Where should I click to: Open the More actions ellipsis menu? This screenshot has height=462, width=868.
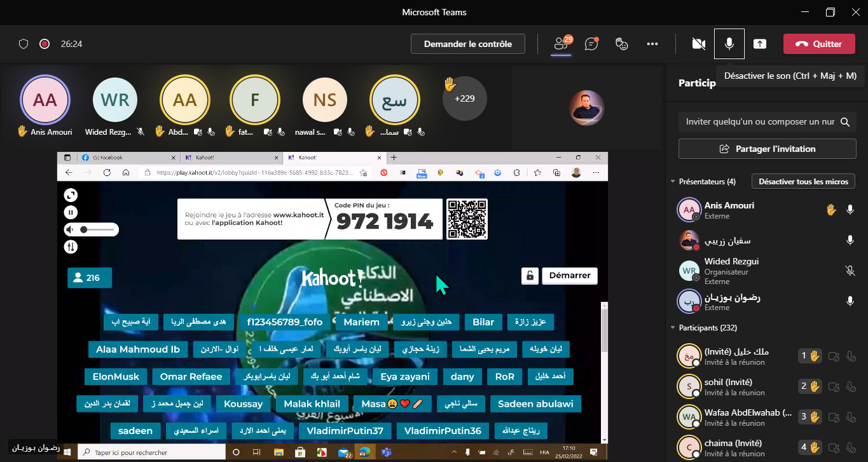(x=652, y=44)
